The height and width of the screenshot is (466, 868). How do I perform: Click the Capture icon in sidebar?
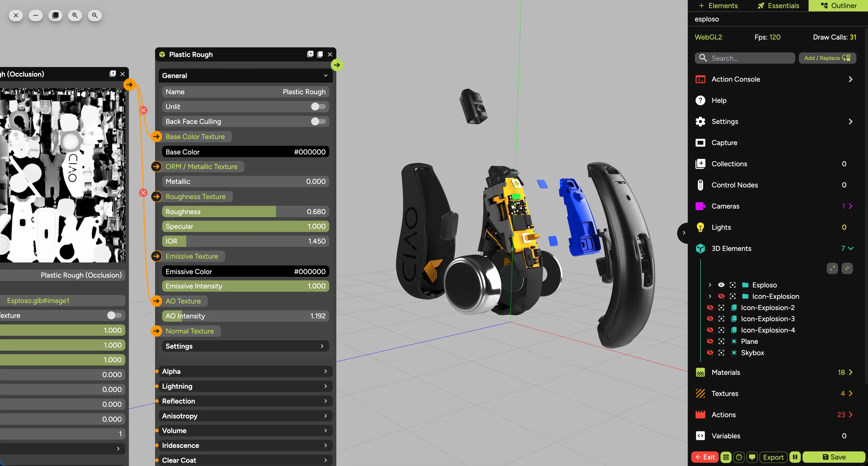(x=700, y=143)
